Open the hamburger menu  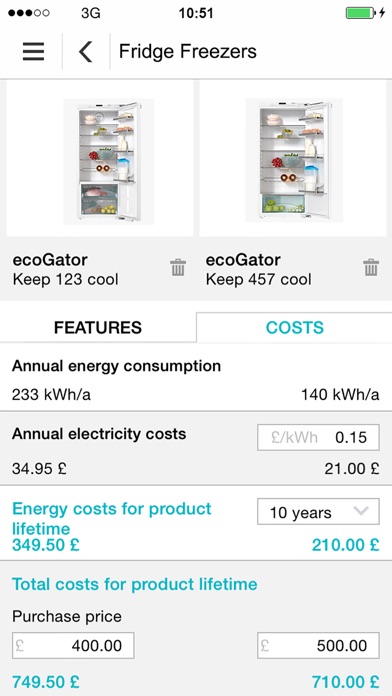(33, 51)
